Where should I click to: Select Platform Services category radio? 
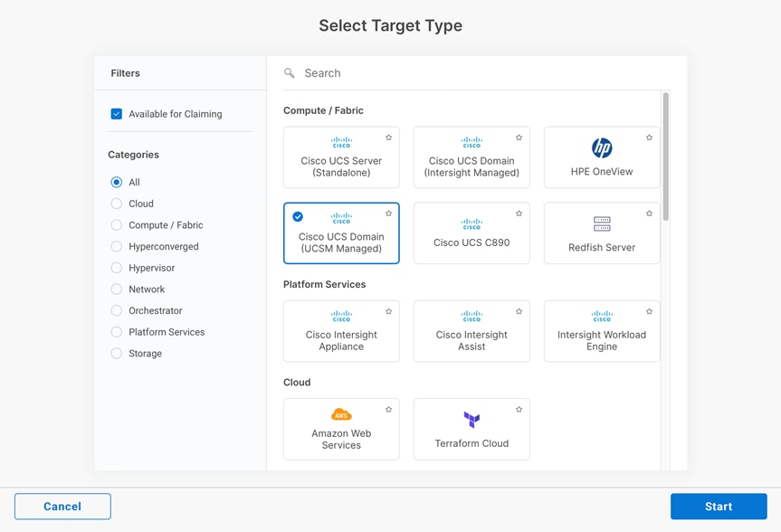[117, 332]
